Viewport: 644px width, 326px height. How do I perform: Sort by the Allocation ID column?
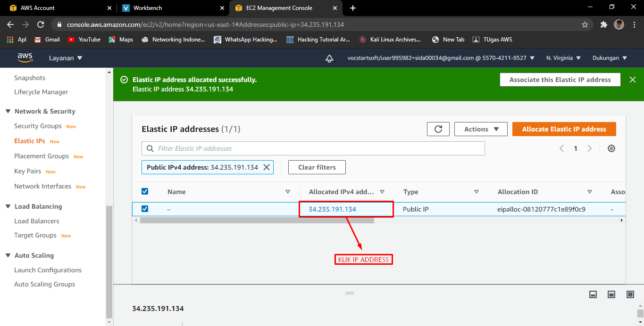(590, 192)
